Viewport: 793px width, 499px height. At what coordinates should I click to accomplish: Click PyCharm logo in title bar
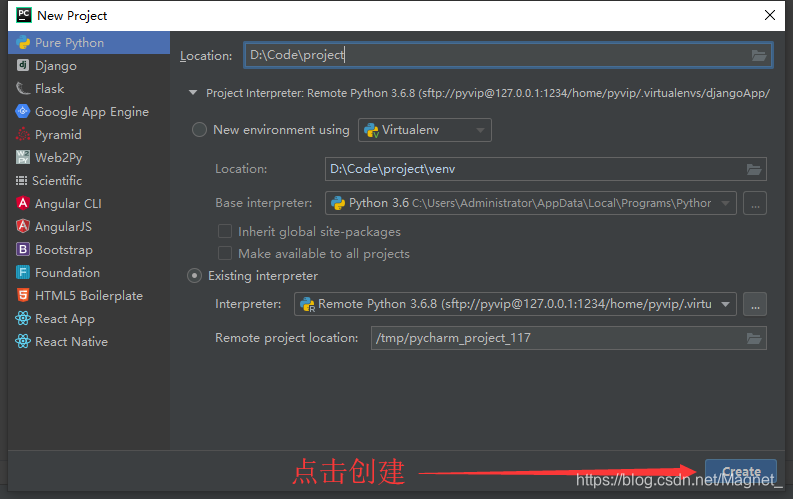click(23, 15)
